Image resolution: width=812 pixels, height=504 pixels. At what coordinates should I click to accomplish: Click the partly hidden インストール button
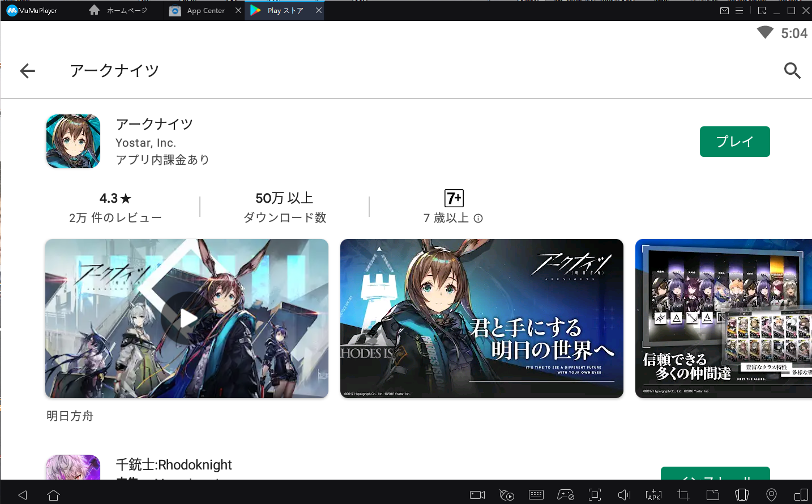click(x=715, y=473)
